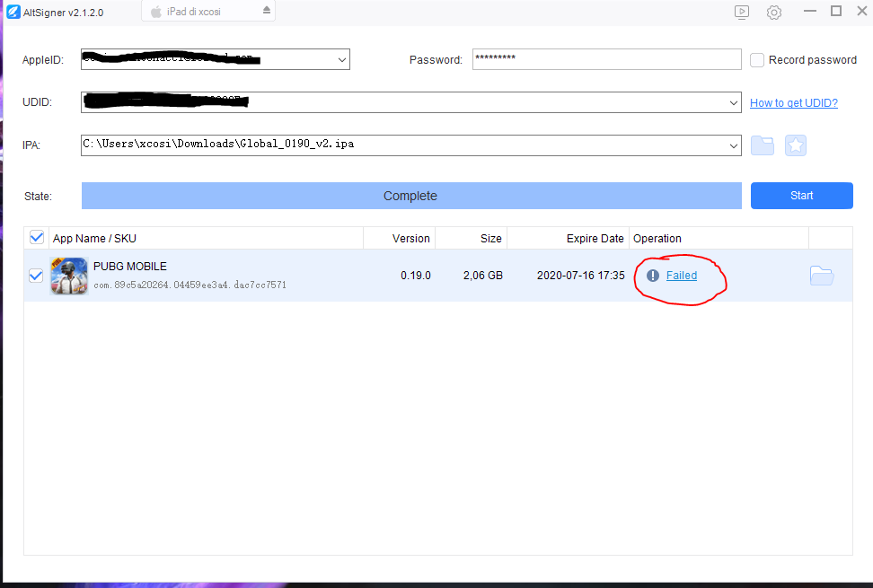Click the SKU com.89c5a20264 bundle identifier
Screen dimensions: 873x588
coord(190,285)
